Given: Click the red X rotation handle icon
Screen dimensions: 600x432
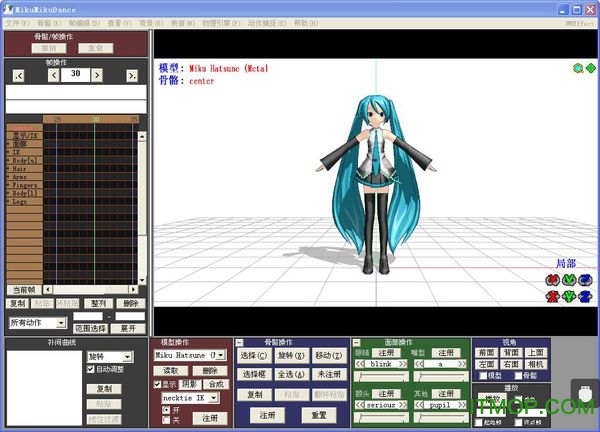Looking at the screenshot, I should (552, 280).
